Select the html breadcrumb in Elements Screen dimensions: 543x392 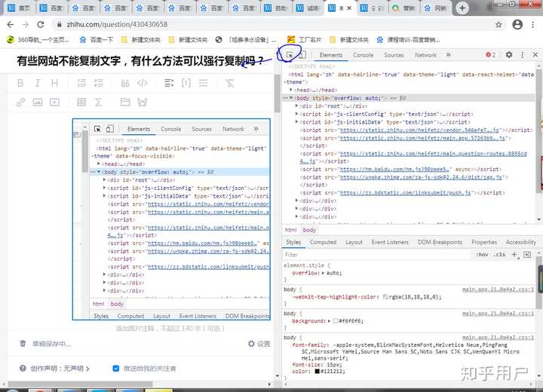tap(290, 230)
